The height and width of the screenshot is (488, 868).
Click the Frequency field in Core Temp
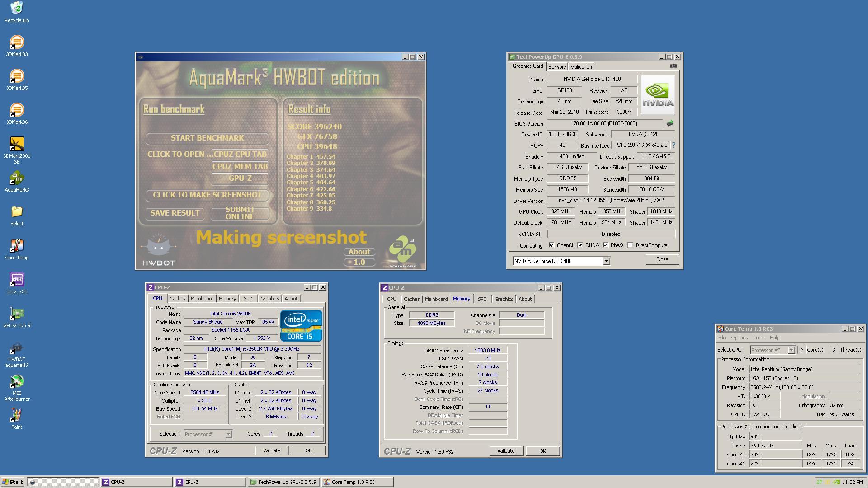(x=804, y=387)
